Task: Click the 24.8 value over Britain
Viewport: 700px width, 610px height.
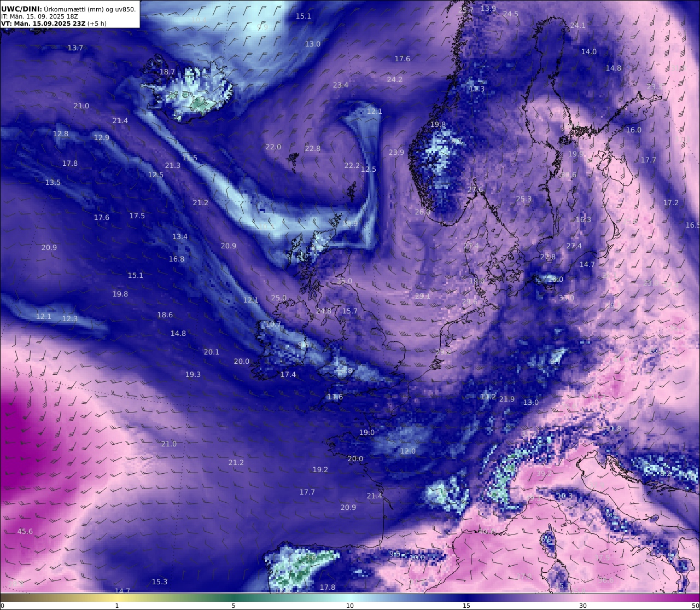Action: click(324, 311)
